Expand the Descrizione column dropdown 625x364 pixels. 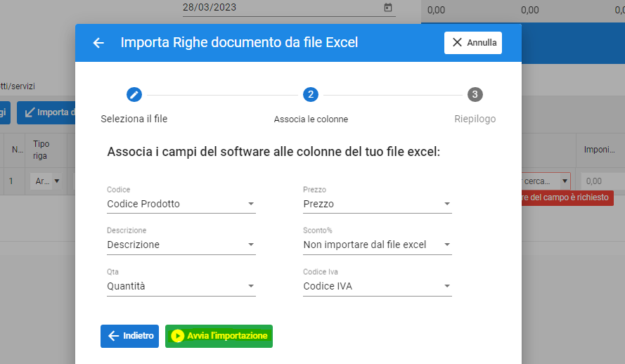181,245
